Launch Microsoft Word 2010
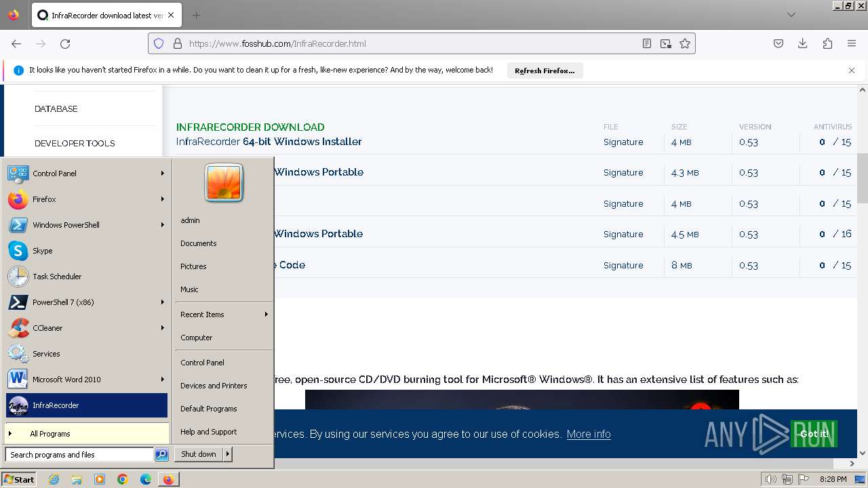This screenshot has width=868, height=488. tap(86, 380)
